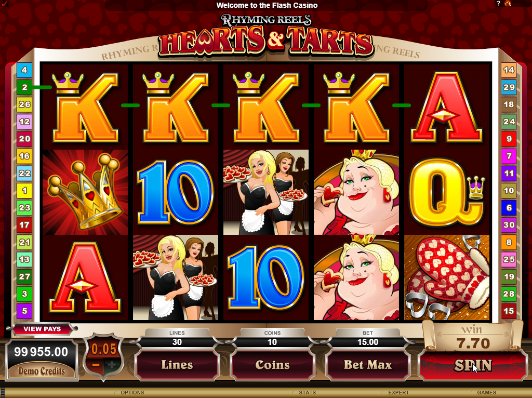Select payline 14 indicator
Viewport: 532px width, 398px height.
pyautogui.click(x=509, y=70)
